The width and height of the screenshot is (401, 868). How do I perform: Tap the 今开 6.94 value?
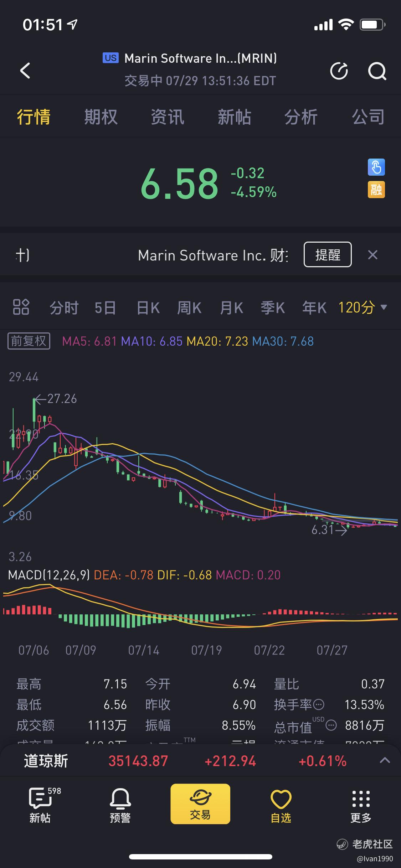click(x=244, y=684)
